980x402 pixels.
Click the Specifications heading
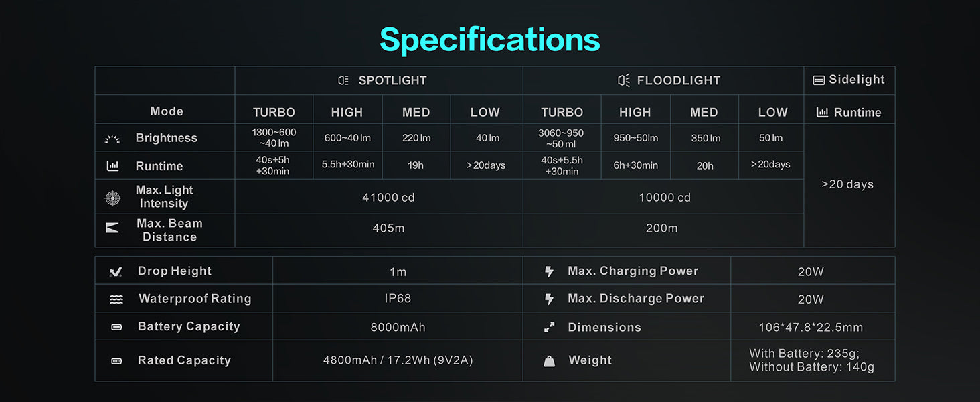(489, 40)
